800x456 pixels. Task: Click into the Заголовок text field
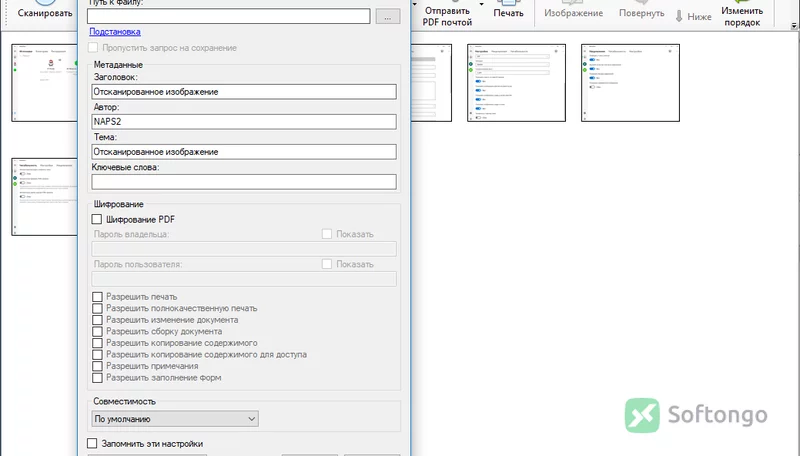pyautogui.click(x=244, y=92)
